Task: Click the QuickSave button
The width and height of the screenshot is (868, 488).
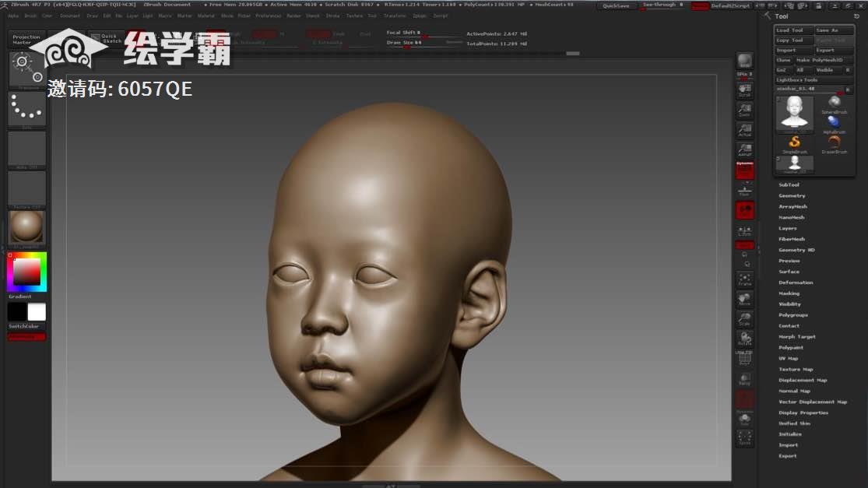Action: coord(617,5)
